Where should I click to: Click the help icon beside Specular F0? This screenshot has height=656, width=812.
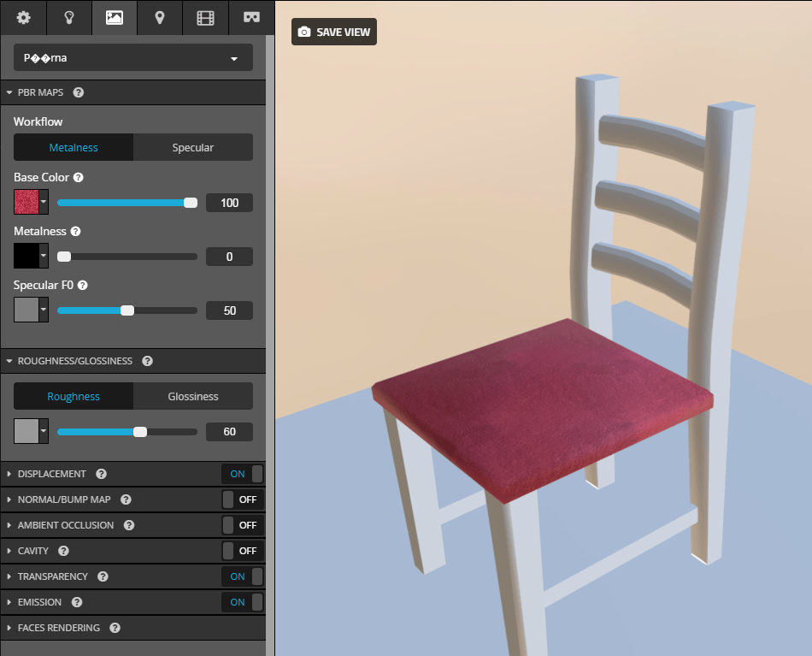pyautogui.click(x=83, y=285)
